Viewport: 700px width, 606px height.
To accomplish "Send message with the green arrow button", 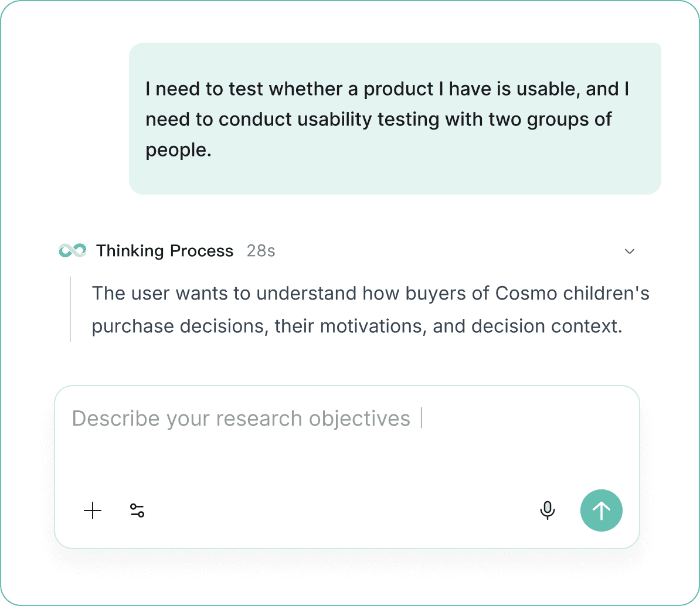I will [x=602, y=510].
